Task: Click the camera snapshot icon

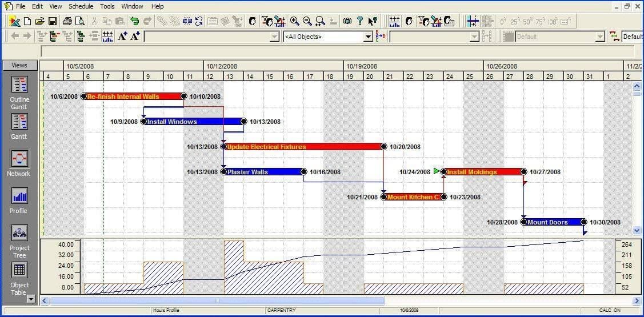Action: [347, 21]
